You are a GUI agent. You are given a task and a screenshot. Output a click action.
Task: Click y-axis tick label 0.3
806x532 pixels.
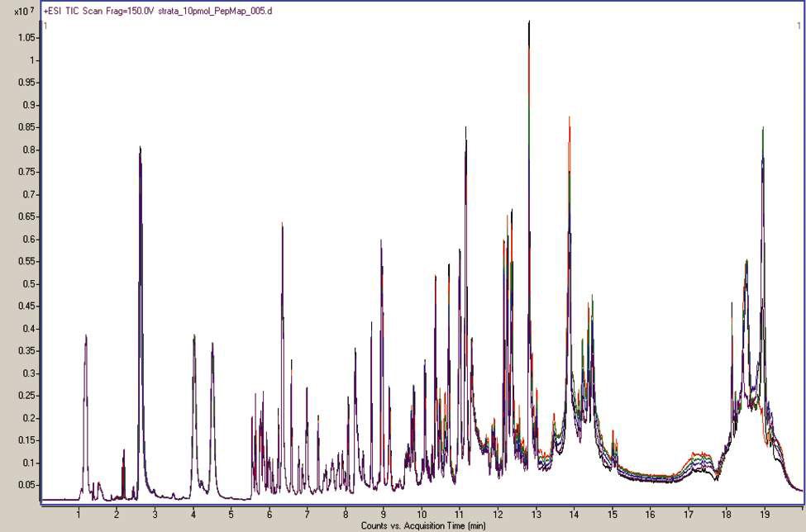point(27,373)
